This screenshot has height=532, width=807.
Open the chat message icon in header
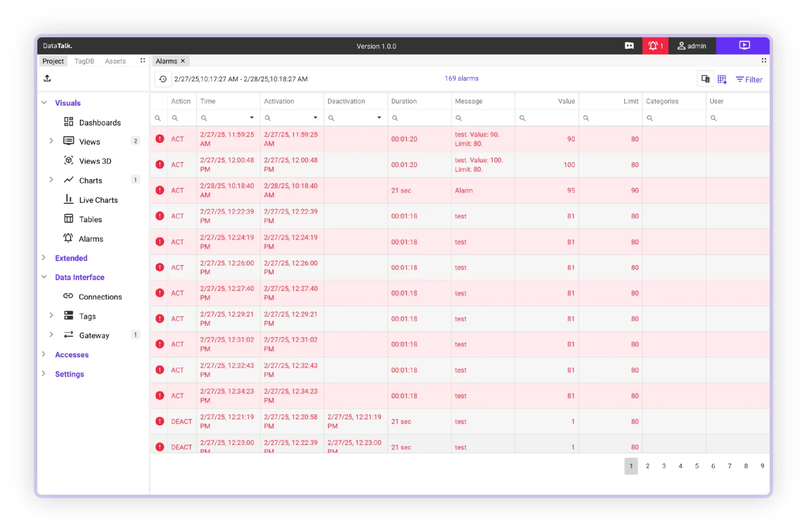point(629,46)
